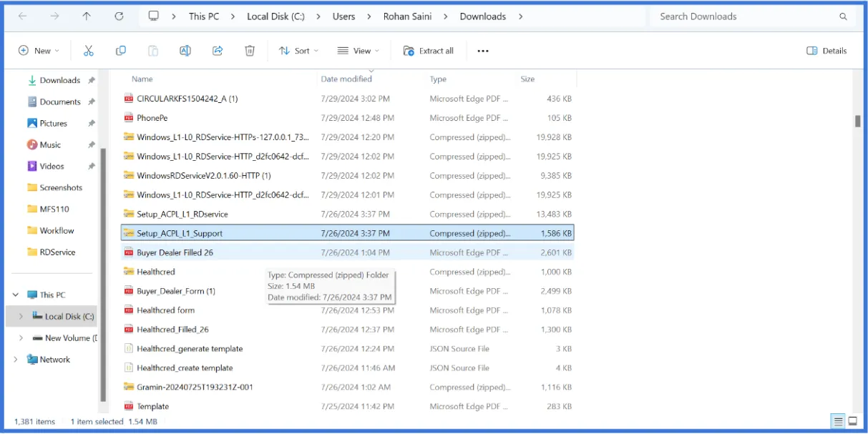
Task: Switch to large thumbnails view icon
Action: 852,421
